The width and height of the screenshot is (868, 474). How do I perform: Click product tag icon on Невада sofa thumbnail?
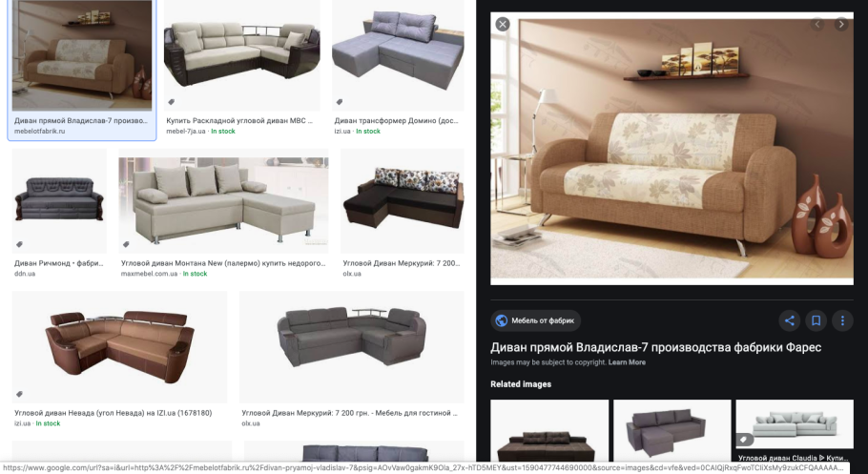coord(19,394)
